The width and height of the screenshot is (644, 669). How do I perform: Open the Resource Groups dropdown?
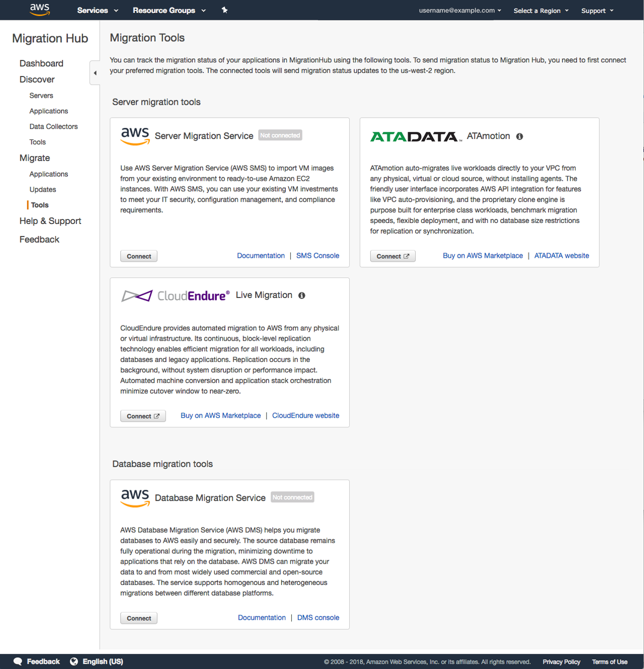169,10
